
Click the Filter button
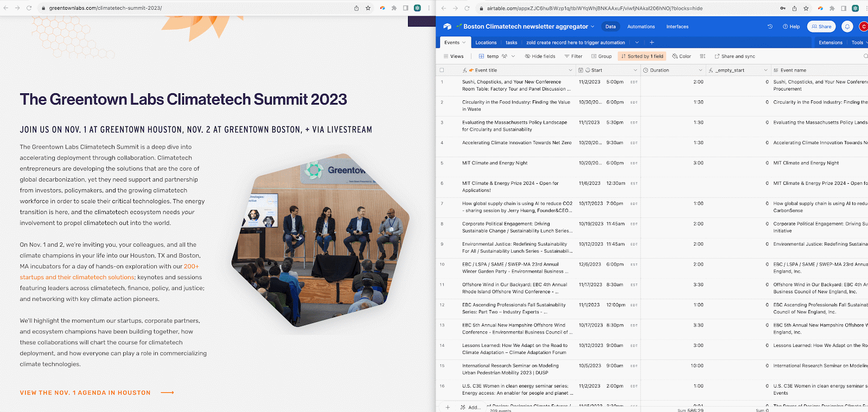click(573, 56)
